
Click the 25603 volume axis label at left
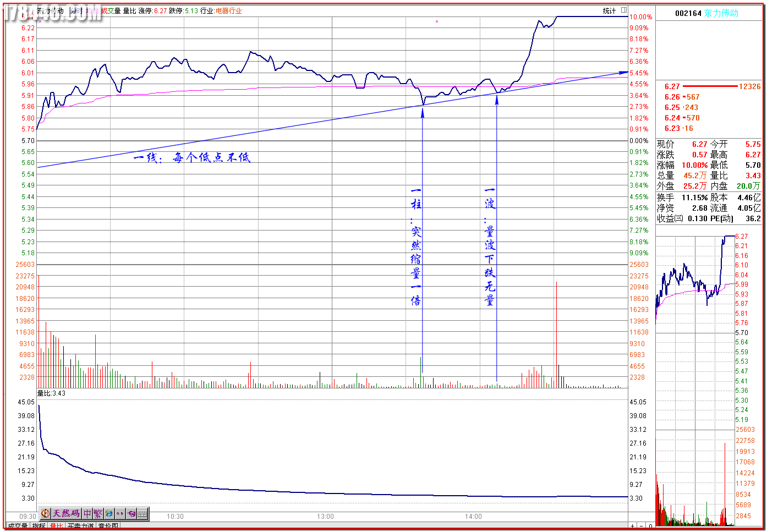pos(25,265)
